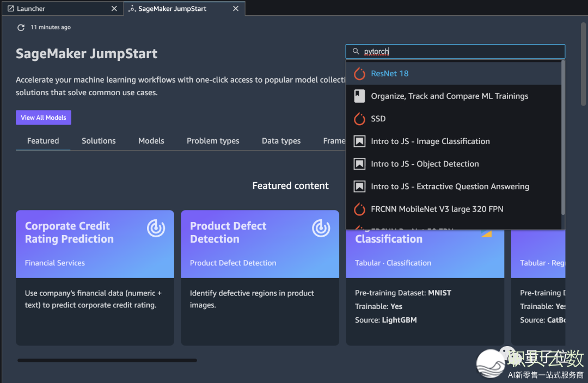Click the notebook icon for Organize, Track and Compare
Viewport: 588px width, 383px height.
click(359, 96)
